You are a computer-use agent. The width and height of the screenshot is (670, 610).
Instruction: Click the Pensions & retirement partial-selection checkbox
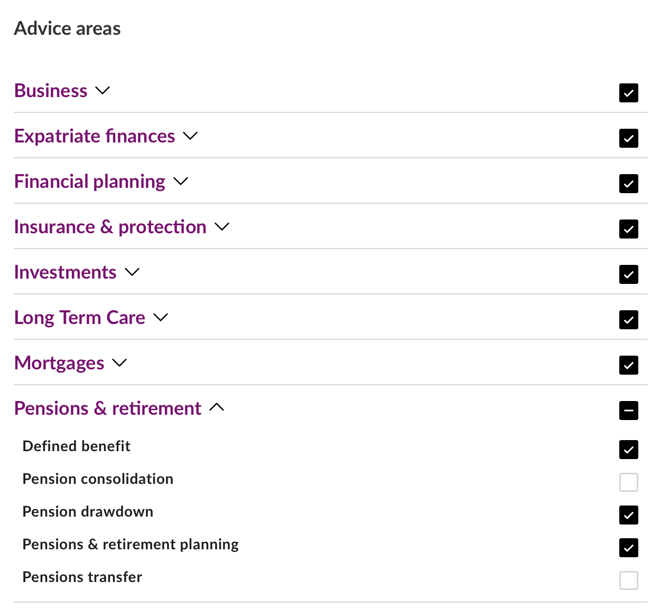tap(628, 410)
